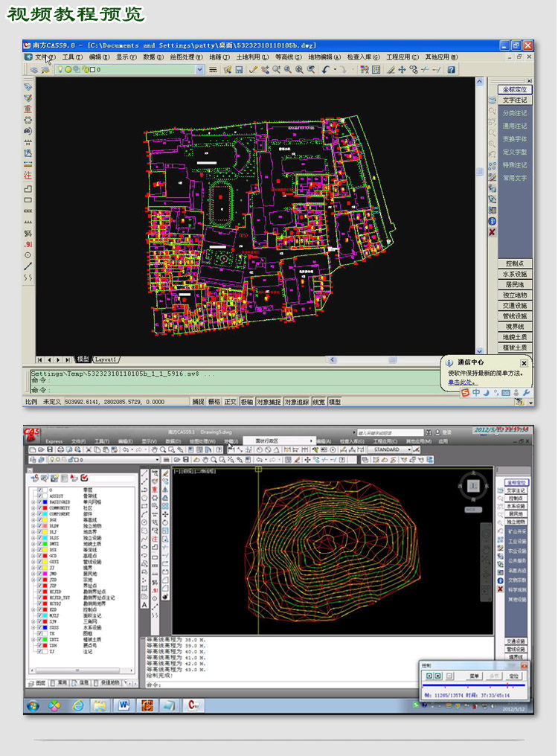558x756 pixels.
Task: Open the 工程应用 menu in CASS9.0
Action: (403, 57)
